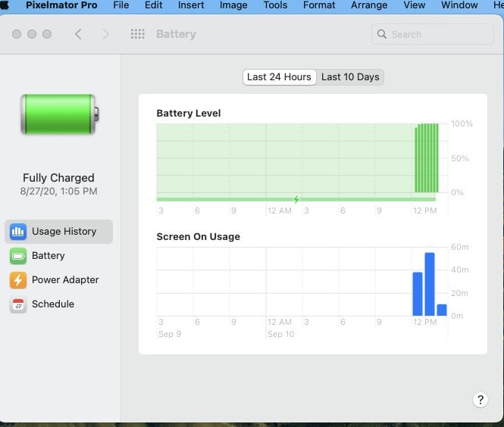Viewport: 504px width, 427px height.
Task: Click the Apple logo menu
Action: (x=5, y=5)
